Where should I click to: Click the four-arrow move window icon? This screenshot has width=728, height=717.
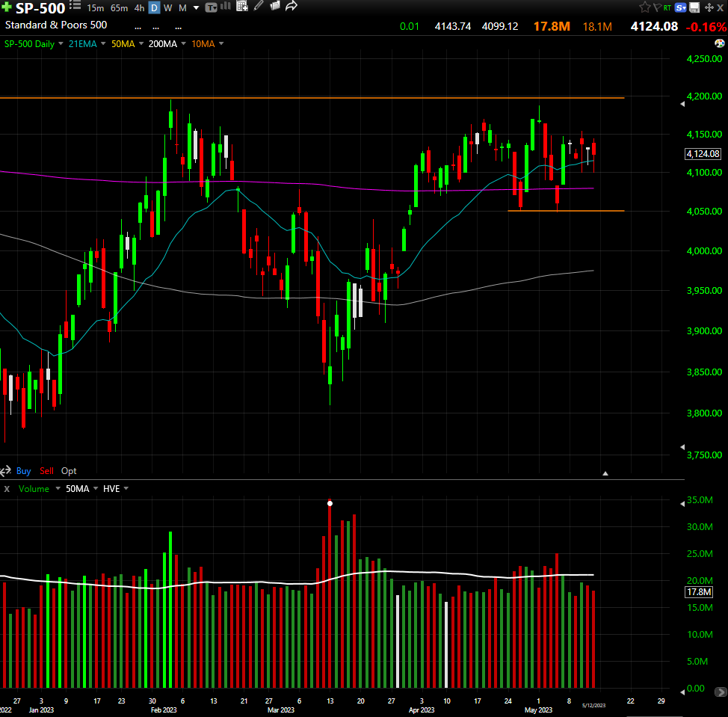click(x=709, y=7)
